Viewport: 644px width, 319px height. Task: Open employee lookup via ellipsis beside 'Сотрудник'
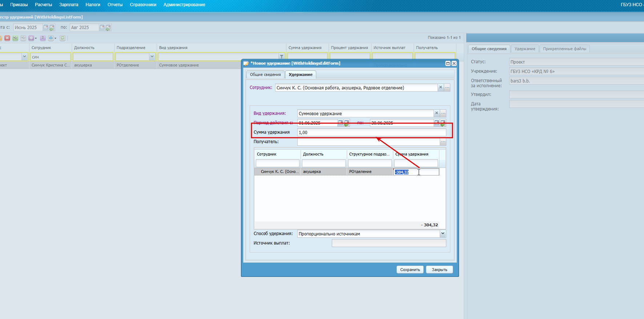[447, 88]
